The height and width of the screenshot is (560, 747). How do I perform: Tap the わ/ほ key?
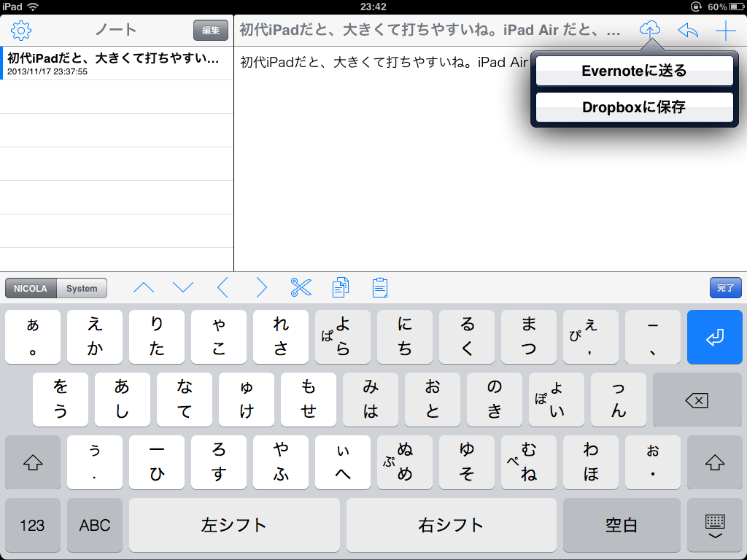click(x=591, y=462)
